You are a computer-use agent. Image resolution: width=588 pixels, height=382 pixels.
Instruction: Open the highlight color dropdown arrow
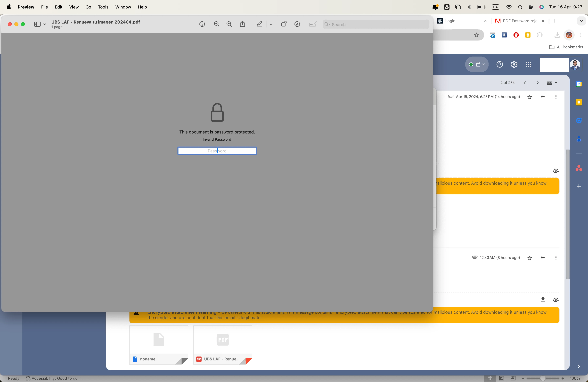(271, 24)
